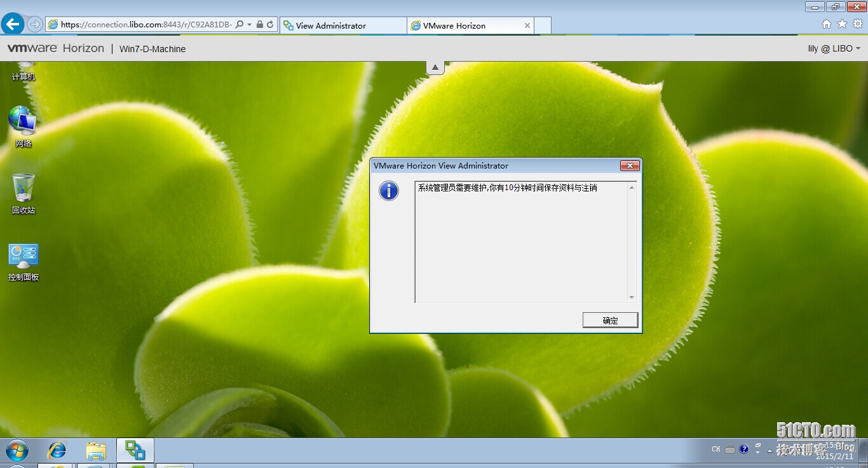Click the blue help icon in tray

(x=744, y=449)
